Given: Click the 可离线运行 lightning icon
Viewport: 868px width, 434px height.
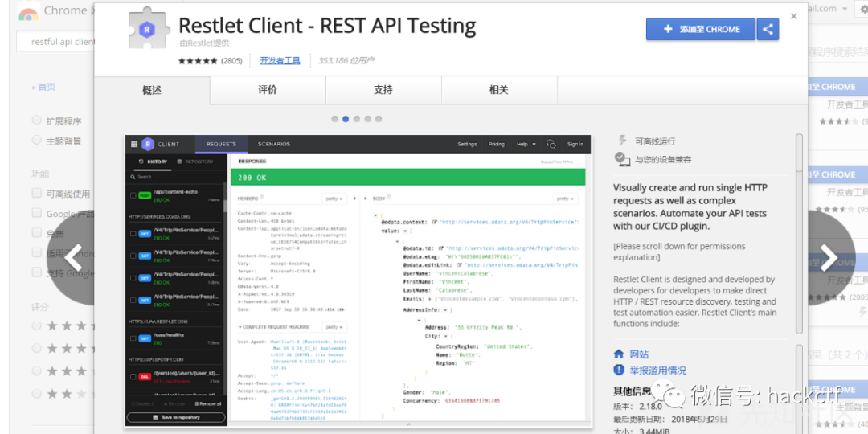Looking at the screenshot, I should point(622,141).
